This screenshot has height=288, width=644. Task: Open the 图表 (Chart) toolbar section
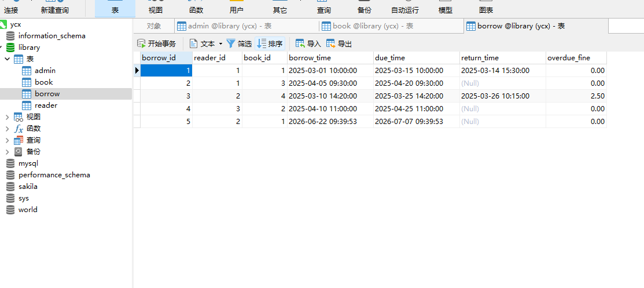(486, 8)
